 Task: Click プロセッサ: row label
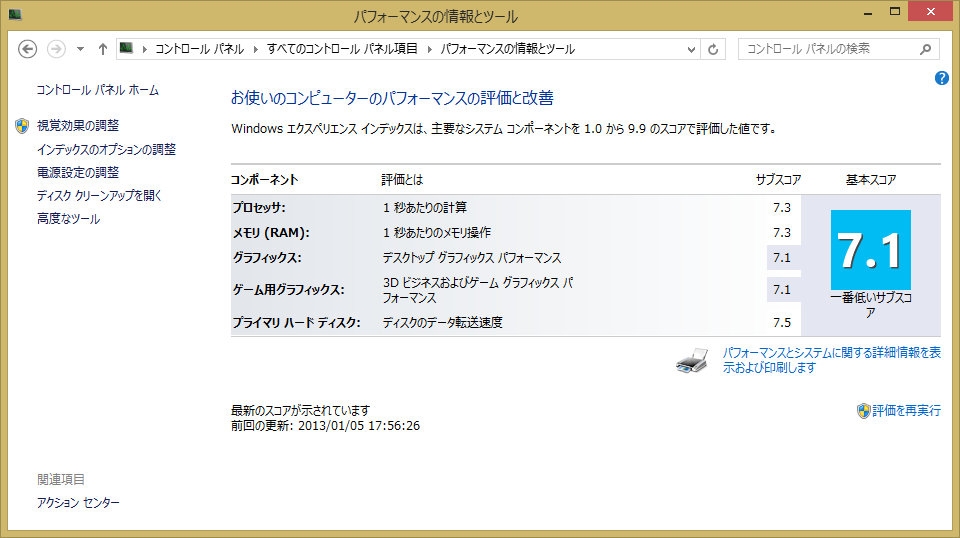(x=259, y=207)
